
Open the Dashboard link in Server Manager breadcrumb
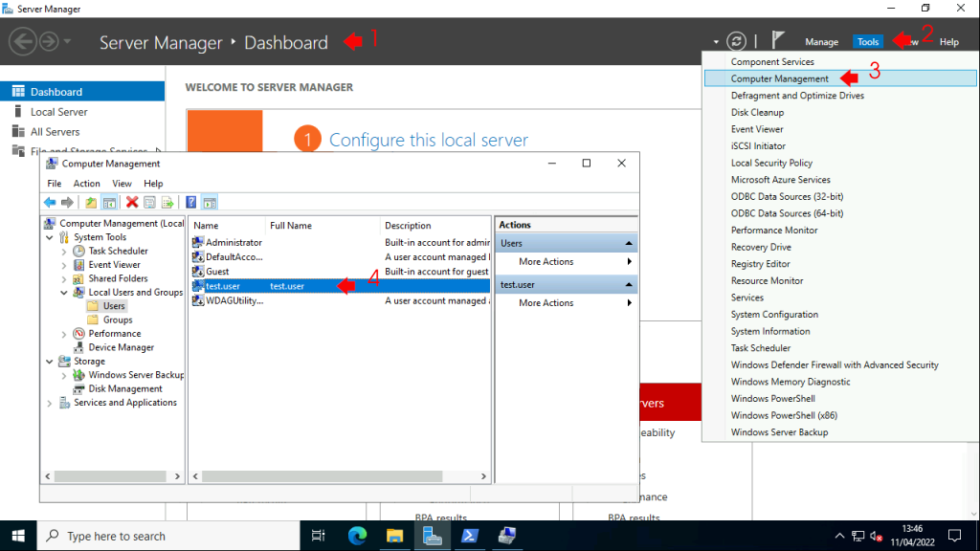click(285, 42)
